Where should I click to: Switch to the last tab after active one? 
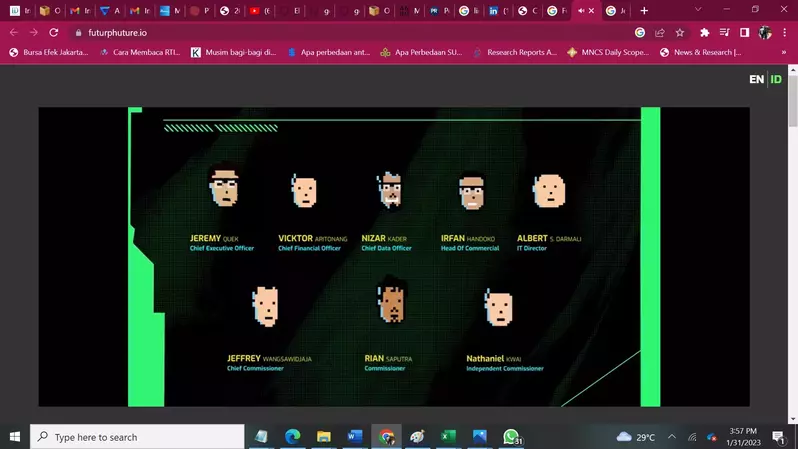pos(616,11)
